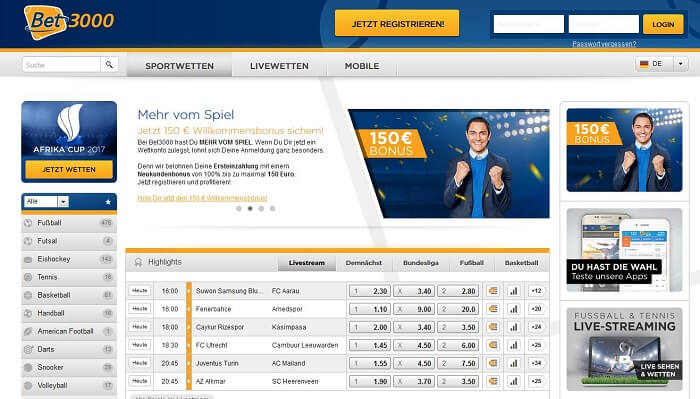
Task: Click the Bet3000 logo
Action: pyautogui.click(x=69, y=21)
